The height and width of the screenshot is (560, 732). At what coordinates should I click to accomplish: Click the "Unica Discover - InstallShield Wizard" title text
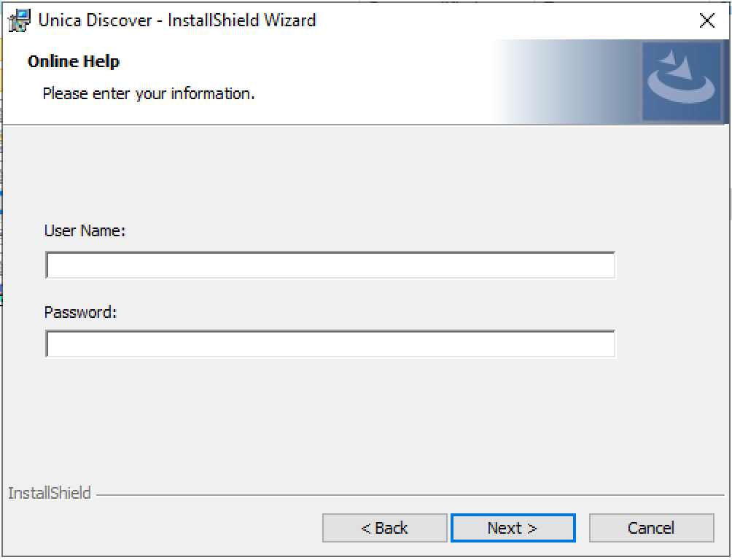click(177, 20)
